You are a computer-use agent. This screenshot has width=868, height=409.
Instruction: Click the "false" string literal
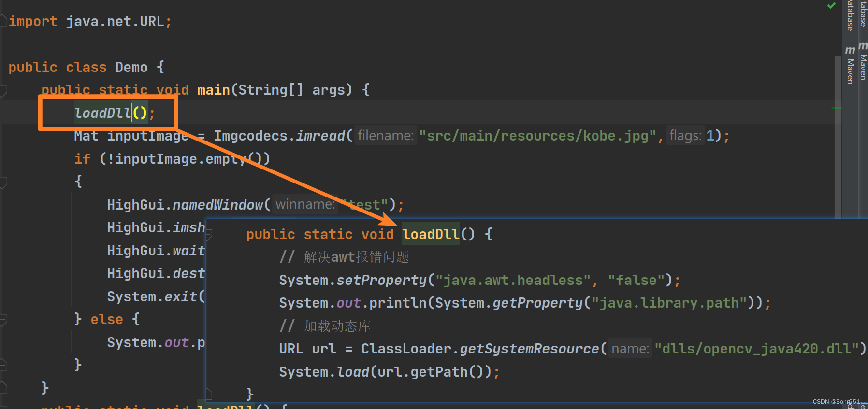pyautogui.click(x=636, y=280)
